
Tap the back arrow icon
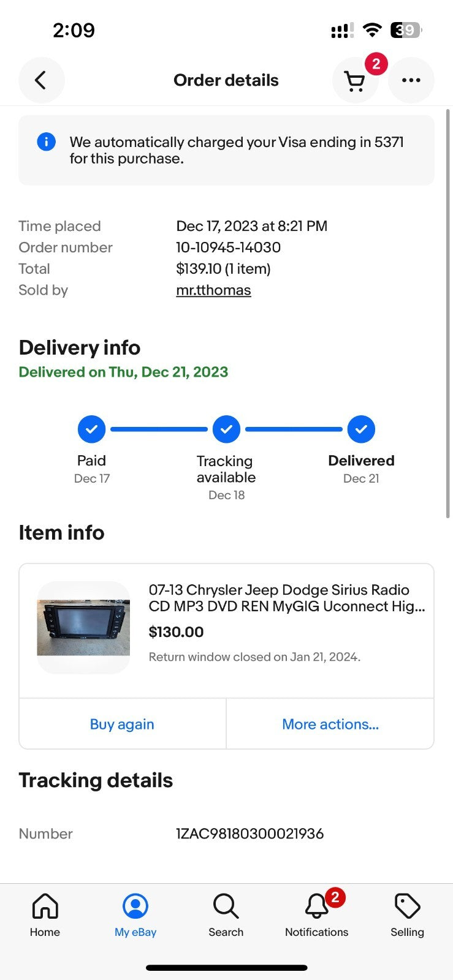coord(41,80)
